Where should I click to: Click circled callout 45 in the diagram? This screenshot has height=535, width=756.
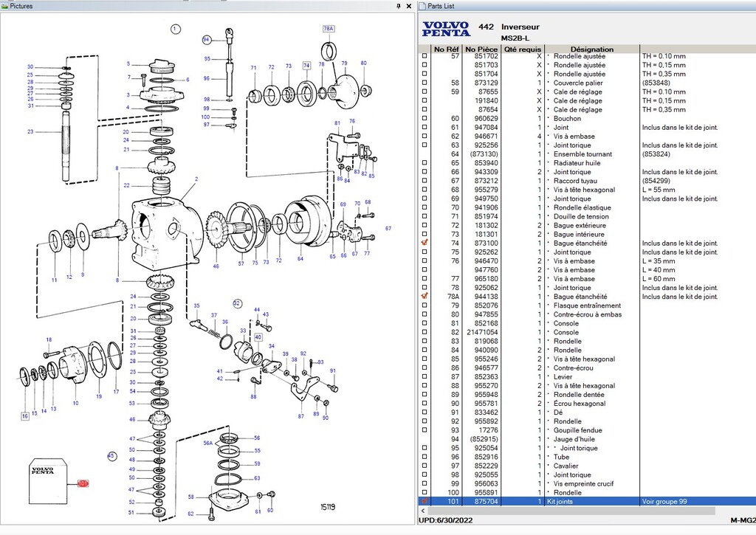tap(112, 456)
